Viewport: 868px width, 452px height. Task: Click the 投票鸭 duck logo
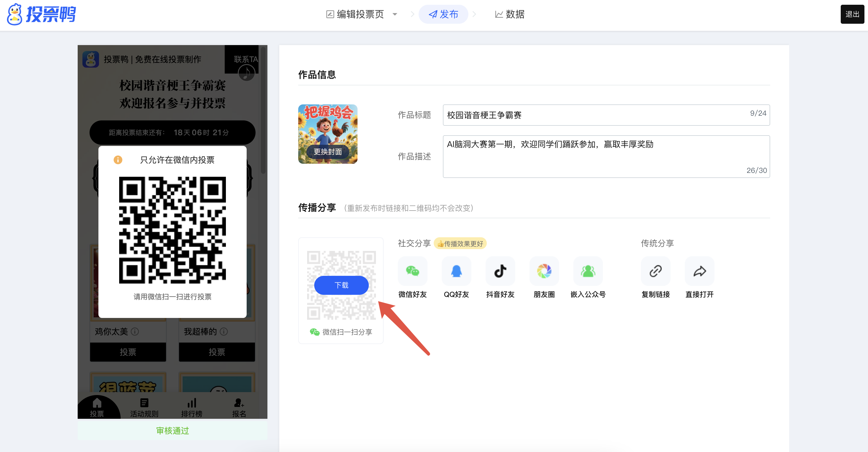coord(42,14)
